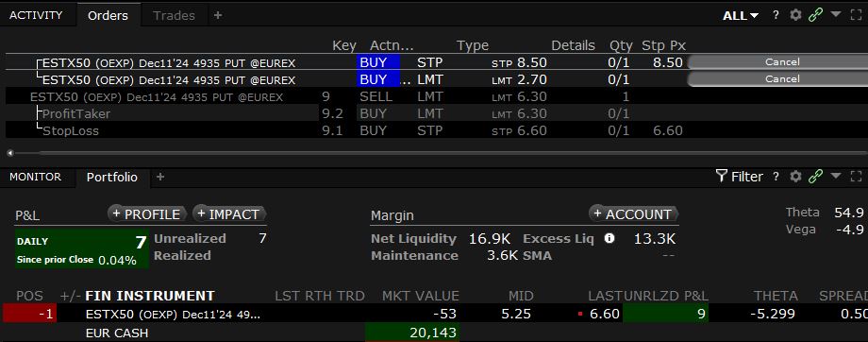Expand the P&L PROFILE button

[x=148, y=214]
